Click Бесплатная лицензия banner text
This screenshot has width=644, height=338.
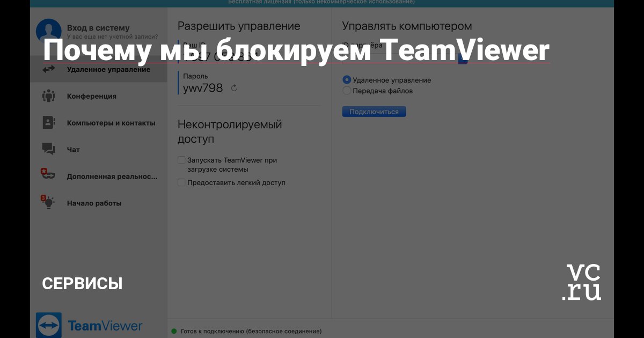tap(321, 3)
